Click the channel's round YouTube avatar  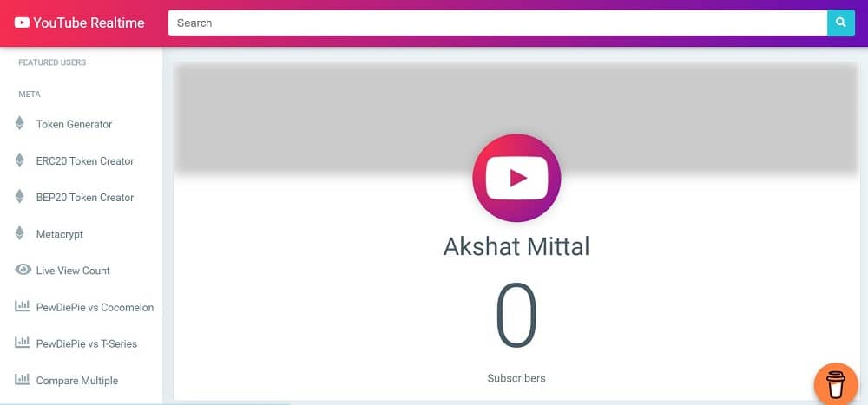[516, 178]
